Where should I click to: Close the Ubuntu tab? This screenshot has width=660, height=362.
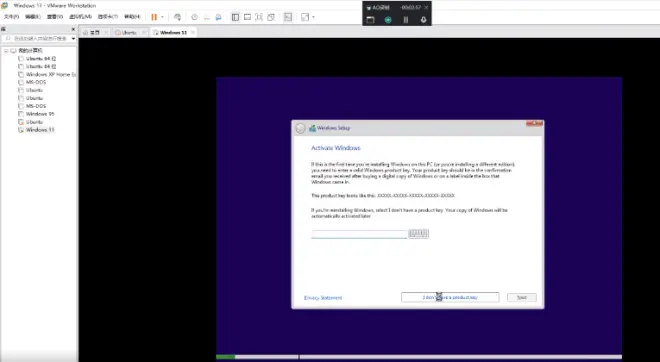click(x=144, y=32)
